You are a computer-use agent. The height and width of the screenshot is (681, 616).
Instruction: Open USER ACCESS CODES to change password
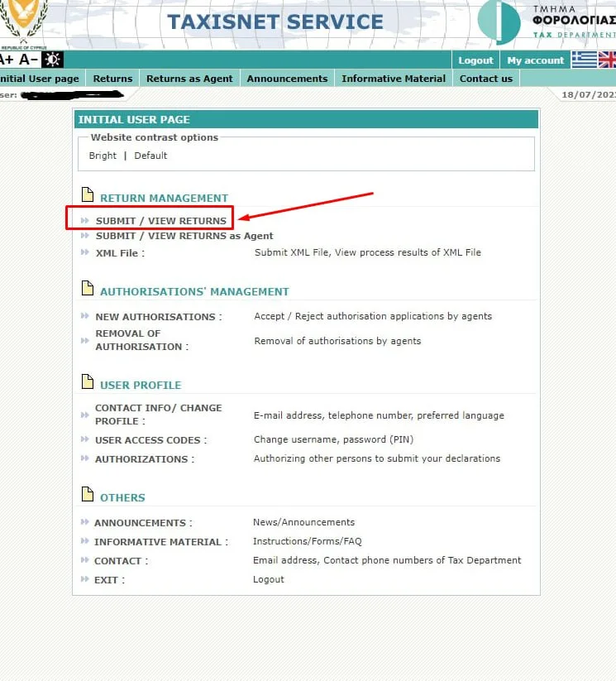[x=149, y=440]
